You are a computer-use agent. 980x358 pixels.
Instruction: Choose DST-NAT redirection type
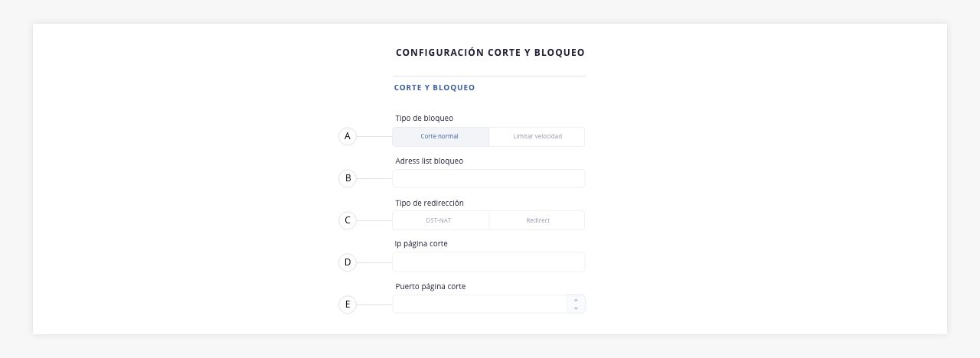click(440, 220)
